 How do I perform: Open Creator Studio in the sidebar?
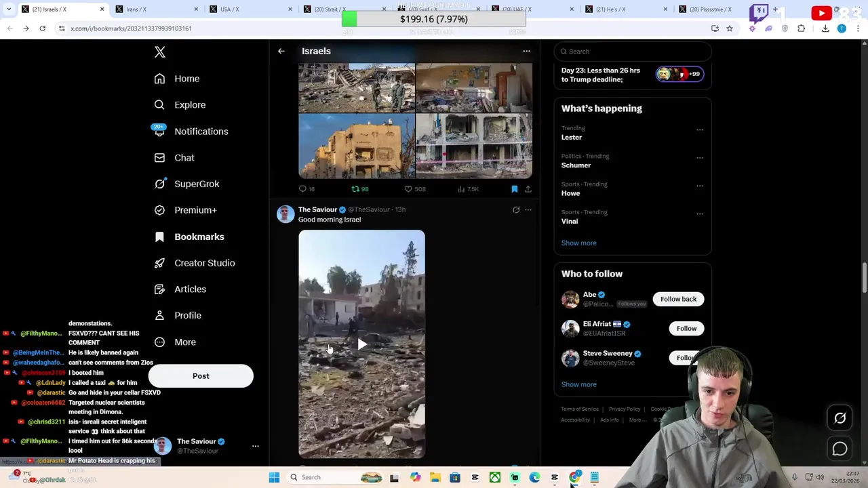tap(195, 263)
